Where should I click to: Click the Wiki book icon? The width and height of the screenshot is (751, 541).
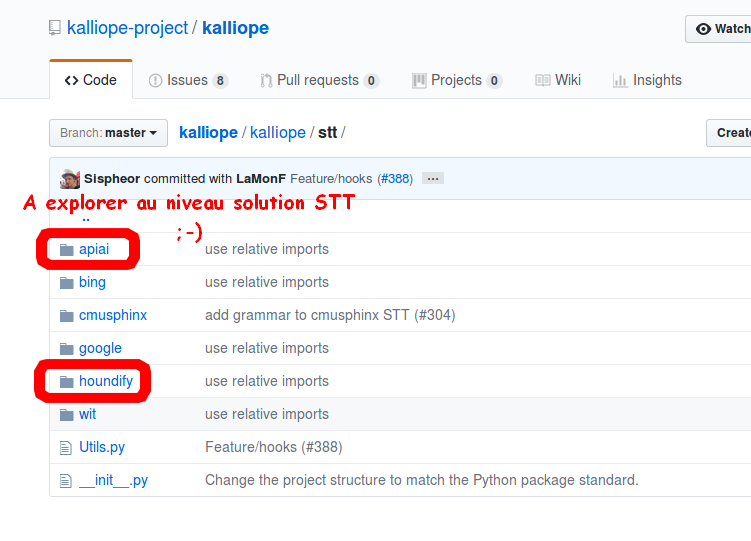[x=543, y=80]
